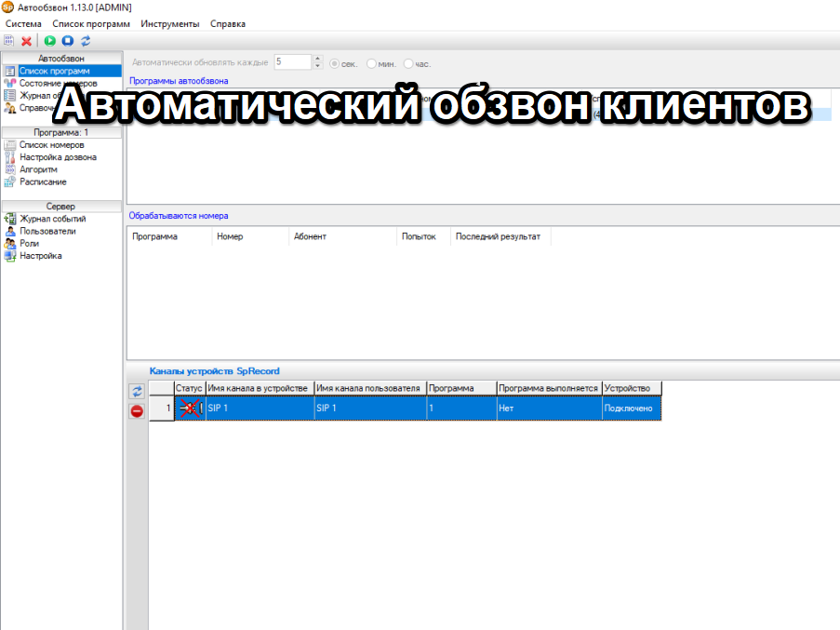Open the 'Инструменты' menu
Screen dimensions: 840x630
coord(169,23)
